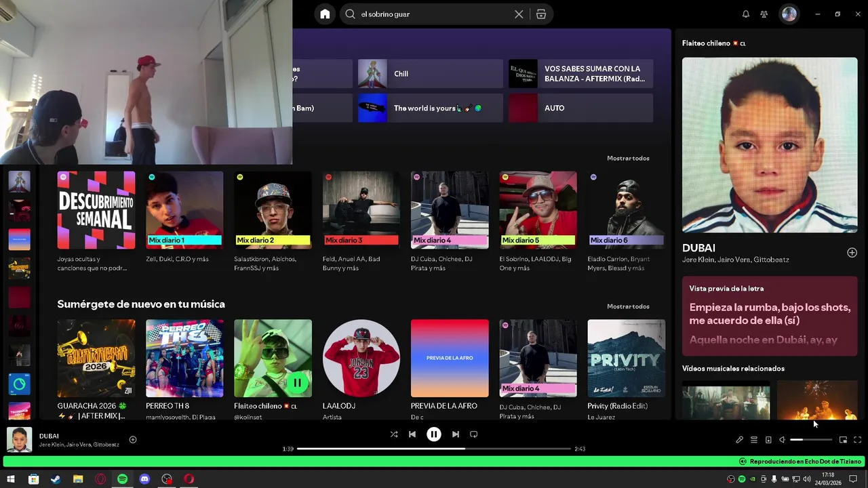Go to Spotify Home
This screenshot has height=488, width=868.
click(x=325, y=14)
